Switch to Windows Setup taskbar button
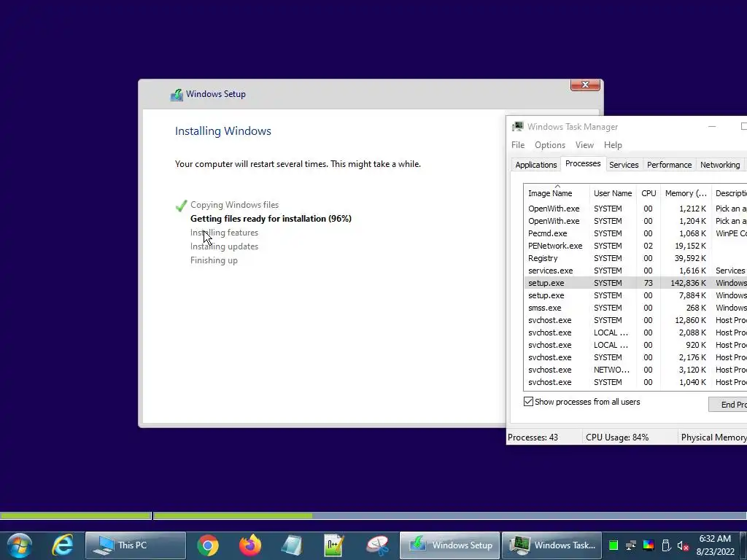This screenshot has width=747, height=560. pyautogui.click(x=449, y=545)
